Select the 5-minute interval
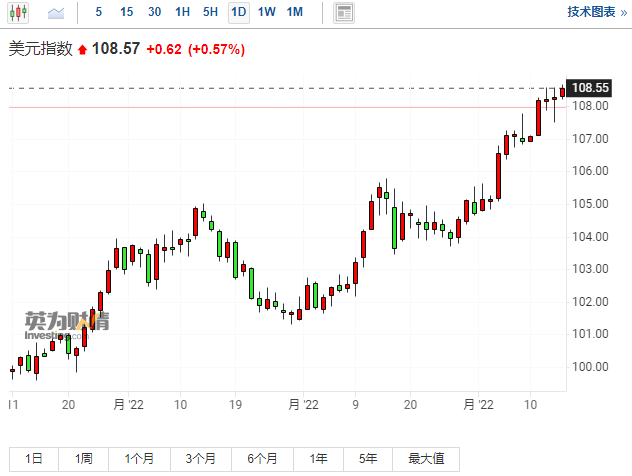The width and height of the screenshot is (632, 476). [x=98, y=12]
